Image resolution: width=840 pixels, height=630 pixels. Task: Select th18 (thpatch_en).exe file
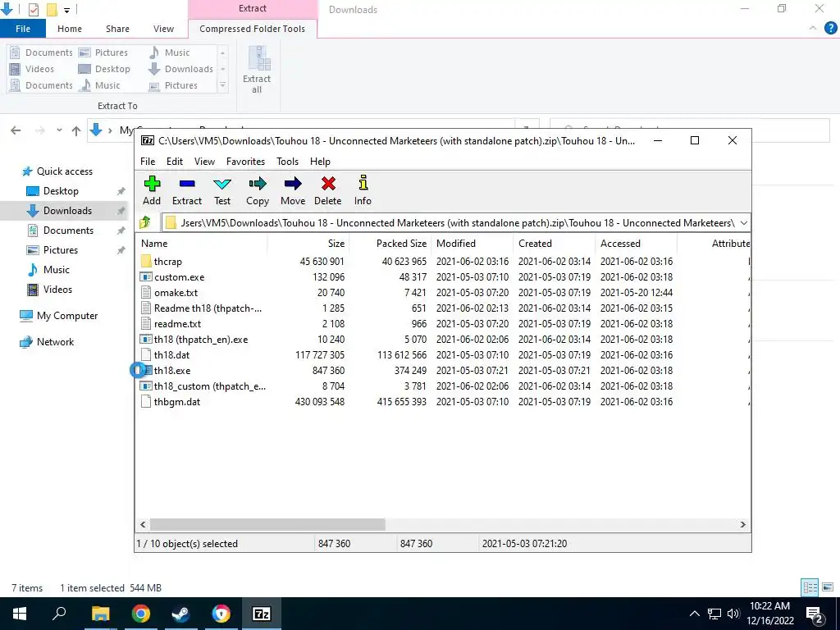pyautogui.click(x=201, y=339)
